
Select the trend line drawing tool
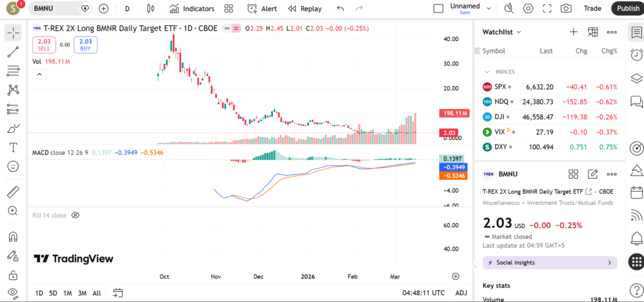(13, 52)
